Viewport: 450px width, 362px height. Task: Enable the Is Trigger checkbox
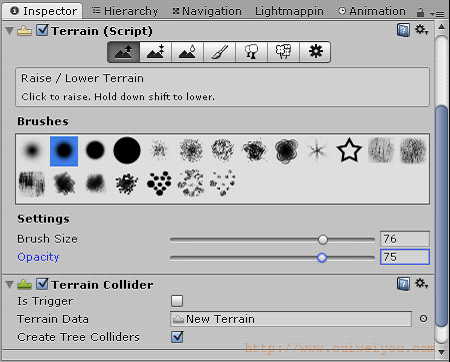tap(177, 301)
